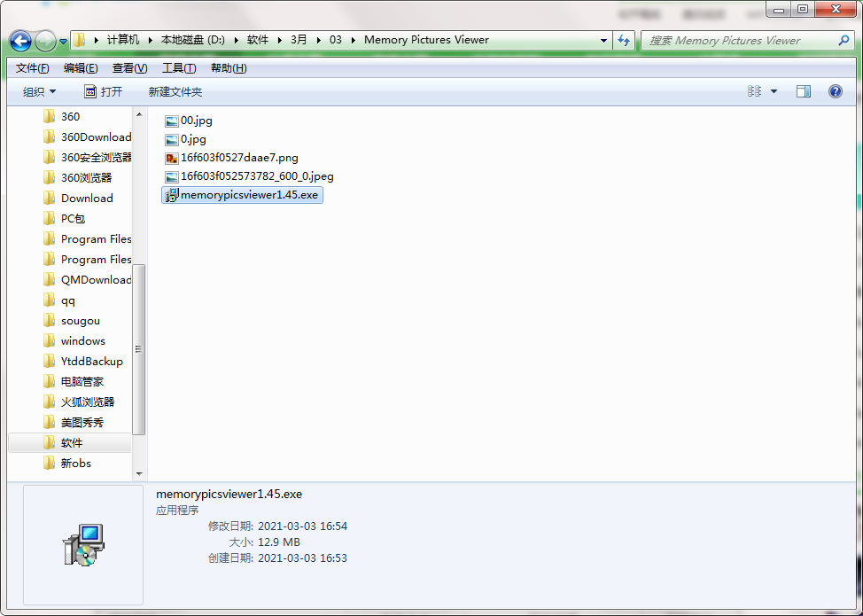The width and height of the screenshot is (863, 616).
Task: Select the qq folder in tree
Action: [x=58, y=300]
